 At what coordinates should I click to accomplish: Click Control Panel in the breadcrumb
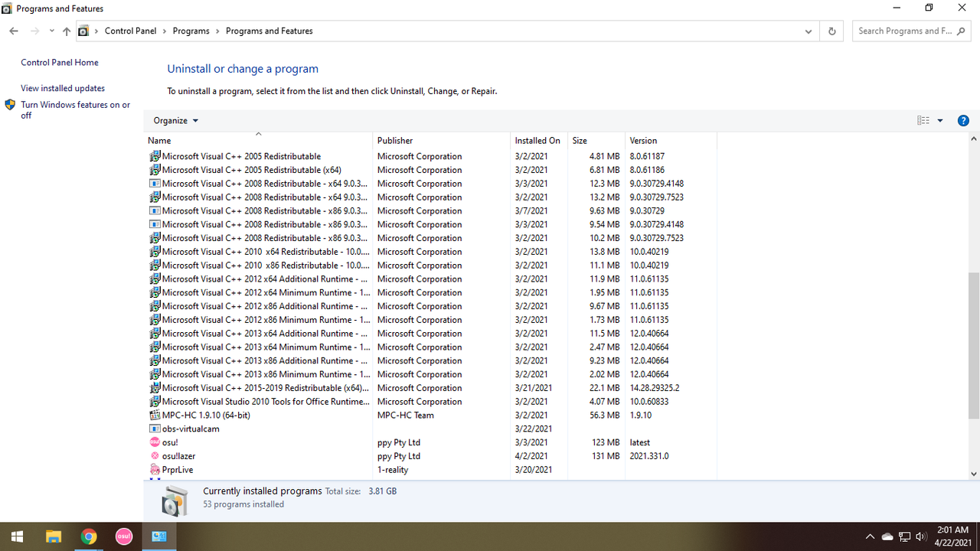[130, 31]
